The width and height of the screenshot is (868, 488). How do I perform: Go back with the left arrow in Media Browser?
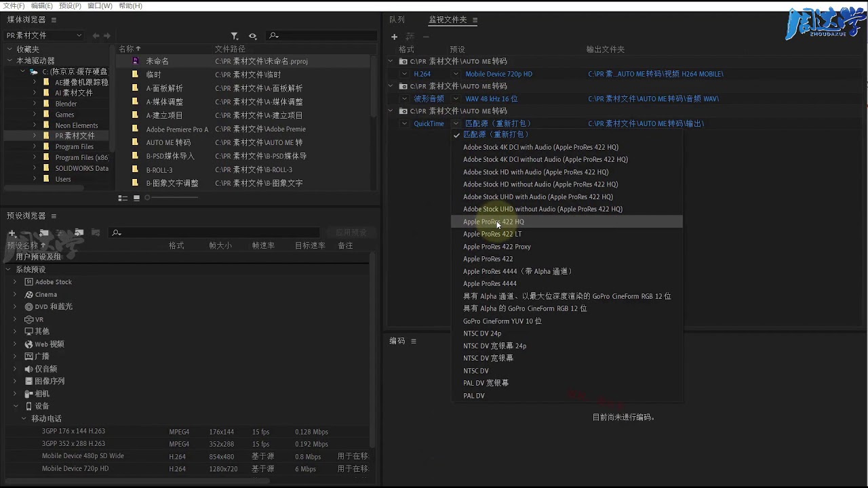coord(96,35)
